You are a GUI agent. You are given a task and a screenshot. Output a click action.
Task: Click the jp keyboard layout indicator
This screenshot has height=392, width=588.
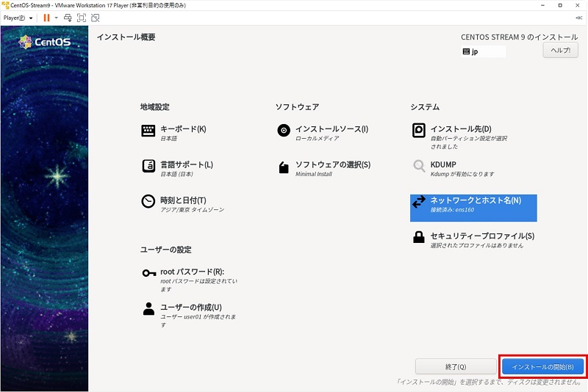(x=483, y=51)
